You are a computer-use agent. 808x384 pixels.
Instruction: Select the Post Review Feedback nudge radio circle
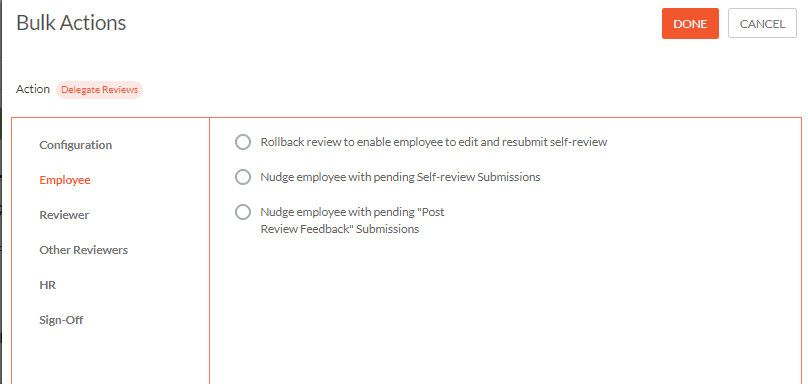pyautogui.click(x=243, y=212)
